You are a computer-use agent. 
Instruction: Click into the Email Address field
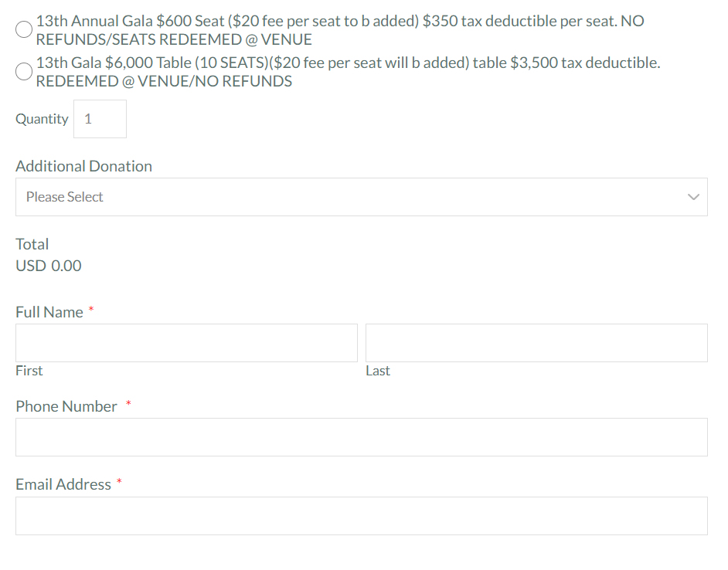click(x=361, y=516)
